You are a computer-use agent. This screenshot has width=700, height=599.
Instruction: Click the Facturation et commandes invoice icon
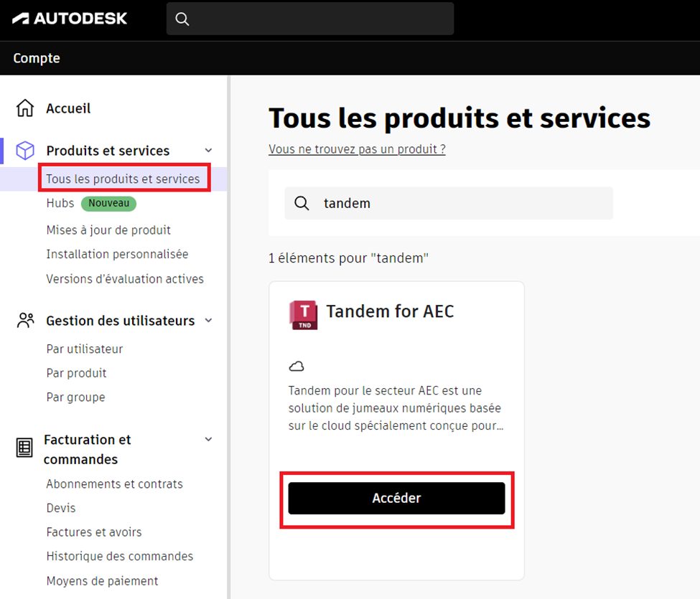[x=24, y=448]
